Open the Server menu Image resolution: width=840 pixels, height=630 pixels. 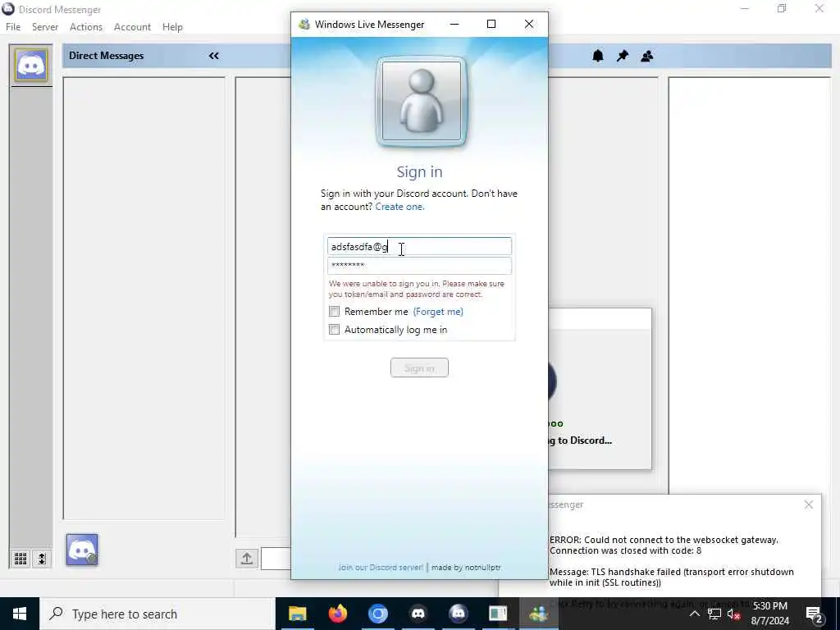pyautogui.click(x=45, y=27)
